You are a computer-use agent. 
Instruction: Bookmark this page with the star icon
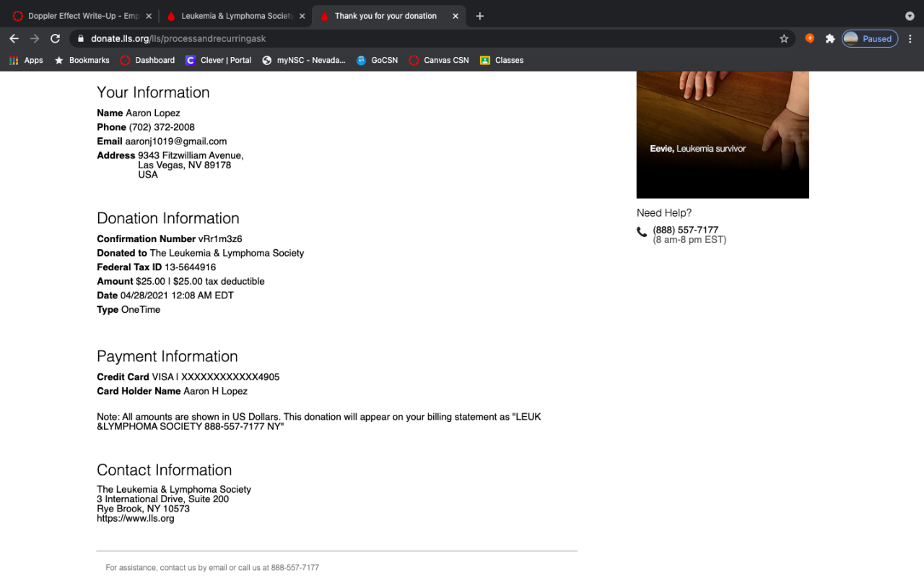coord(784,39)
